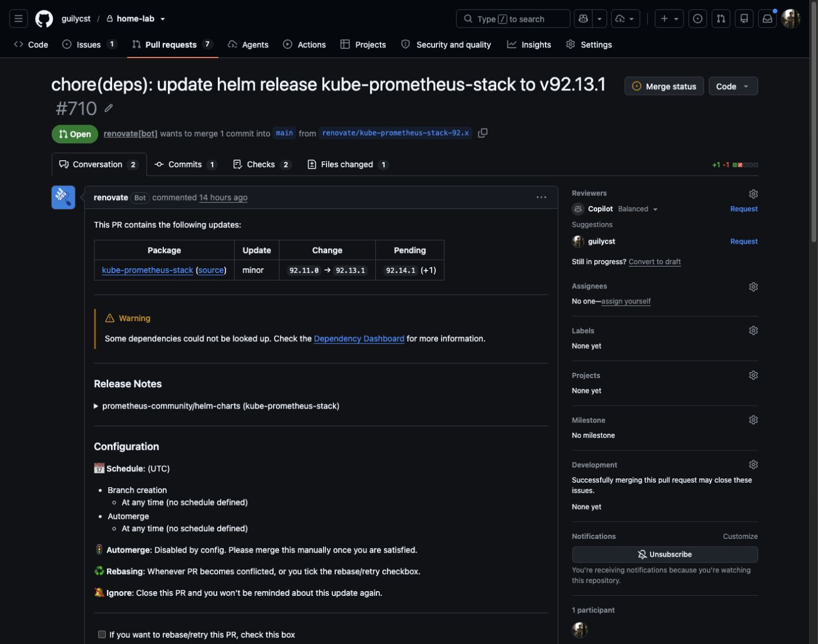
Task: Tick the rebase/retry this PR checkbox
Action: click(102, 635)
